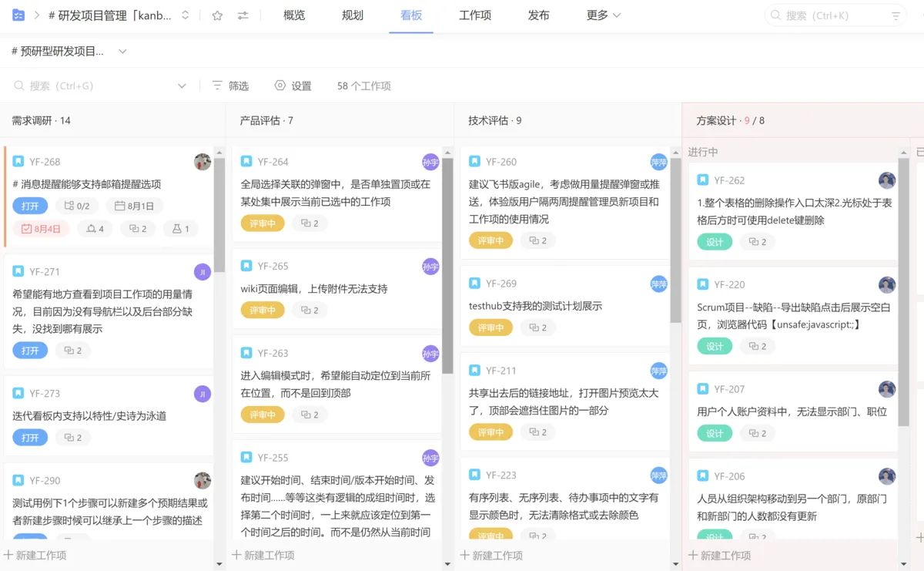Switch to the 概览 tab
This screenshot has width=924, height=571.
coord(294,15)
